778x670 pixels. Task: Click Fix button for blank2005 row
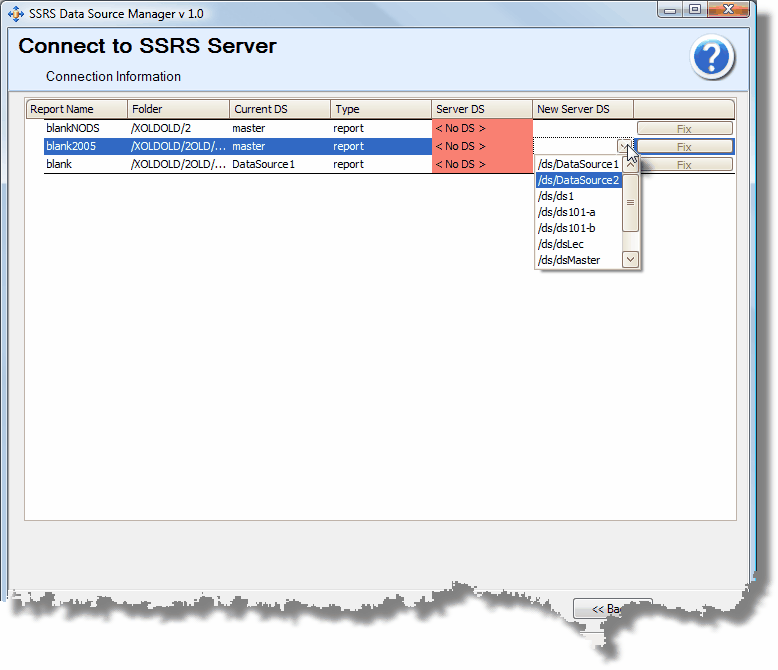point(684,146)
